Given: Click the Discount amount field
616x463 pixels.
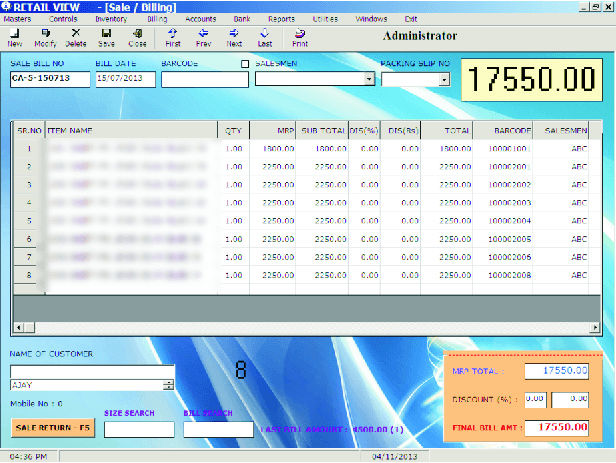Looking at the screenshot, I should pos(570,399).
